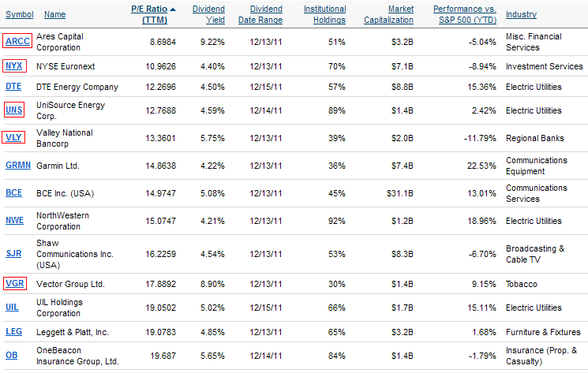This screenshot has width=588, height=373.
Task: Select the Garmin Ltd. name cell
Action: (58, 166)
